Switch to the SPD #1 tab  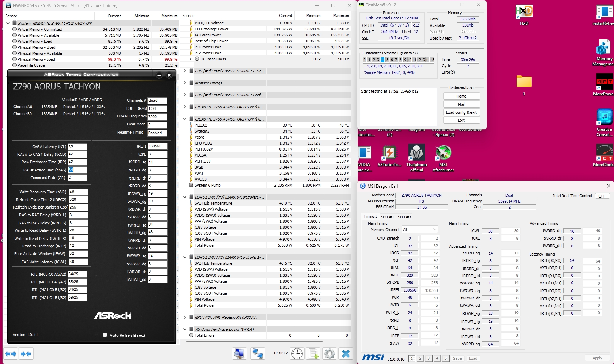[x=387, y=217]
